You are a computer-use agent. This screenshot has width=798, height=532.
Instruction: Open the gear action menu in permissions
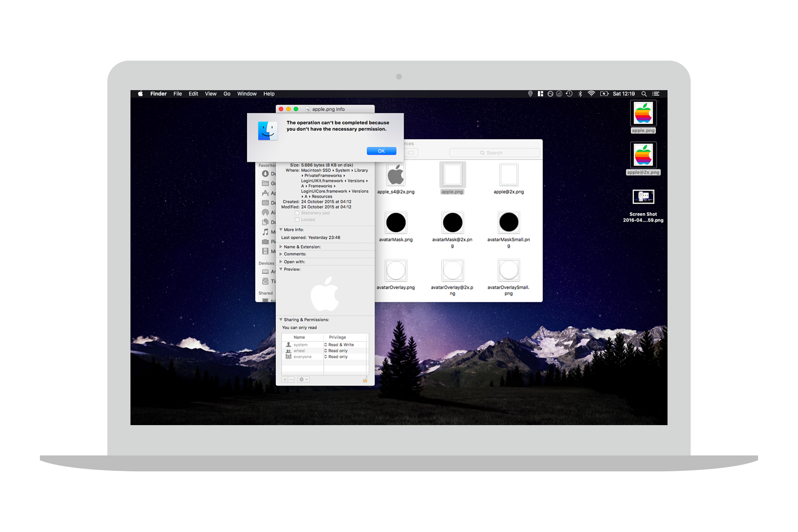tap(303, 379)
